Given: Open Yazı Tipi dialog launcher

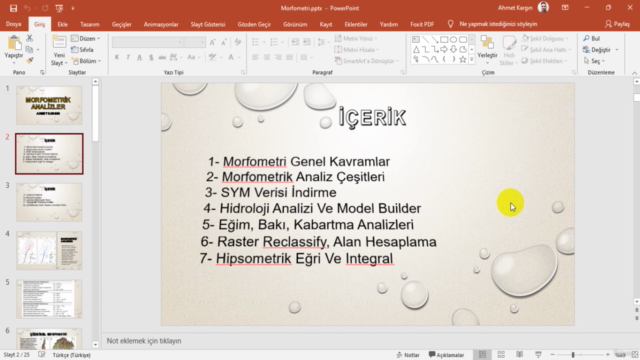Looking at the screenshot, I should [243, 72].
